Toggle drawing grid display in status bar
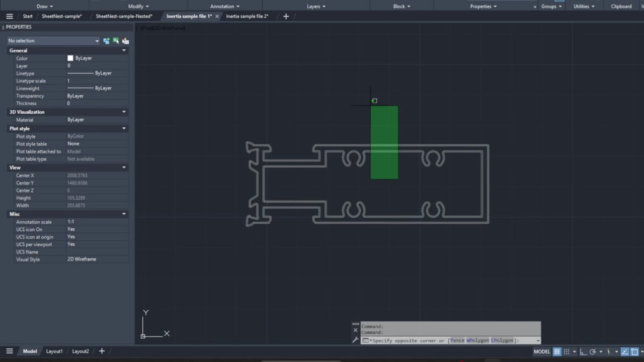Image resolution: width=644 pixels, height=362 pixels. (x=557, y=351)
